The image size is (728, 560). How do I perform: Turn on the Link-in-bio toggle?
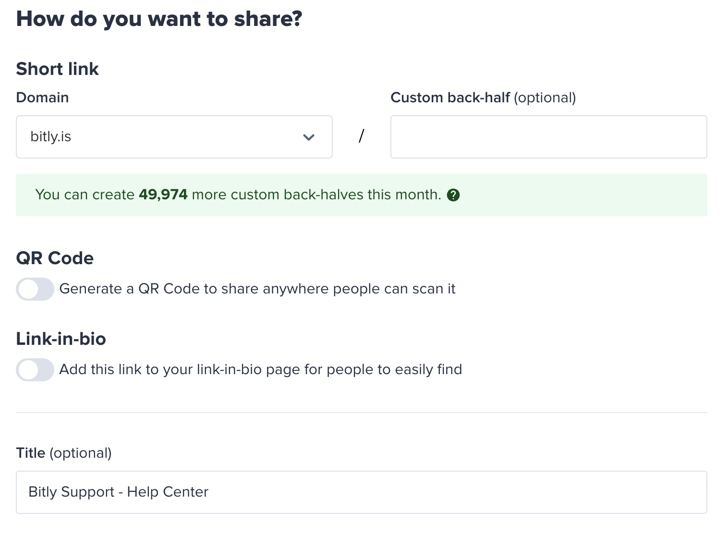pyautogui.click(x=35, y=370)
